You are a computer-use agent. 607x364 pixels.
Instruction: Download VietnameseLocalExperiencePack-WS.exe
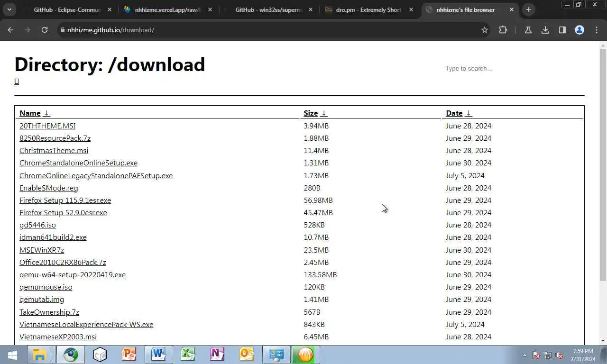tap(86, 324)
